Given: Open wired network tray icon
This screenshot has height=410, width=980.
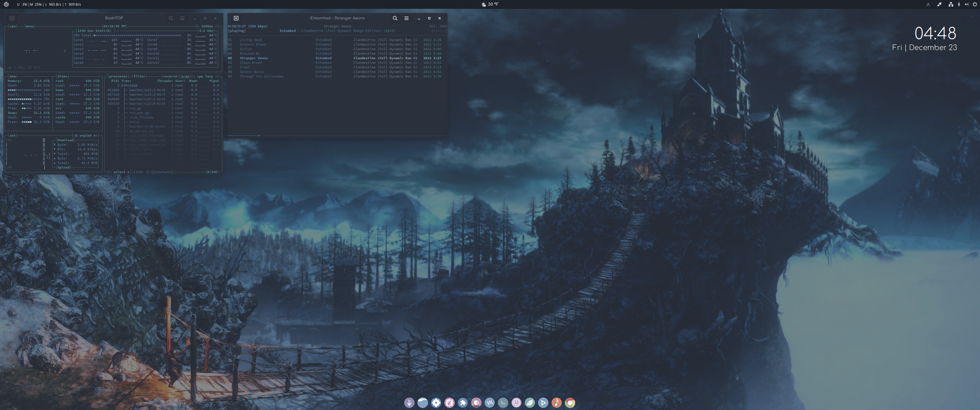Looking at the screenshot, I should tap(951, 5).
